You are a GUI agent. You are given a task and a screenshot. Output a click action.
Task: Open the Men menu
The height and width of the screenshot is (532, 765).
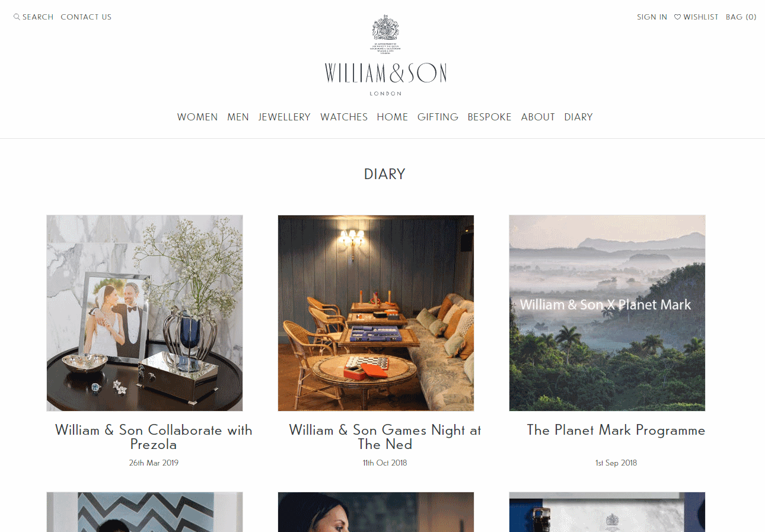[238, 117]
